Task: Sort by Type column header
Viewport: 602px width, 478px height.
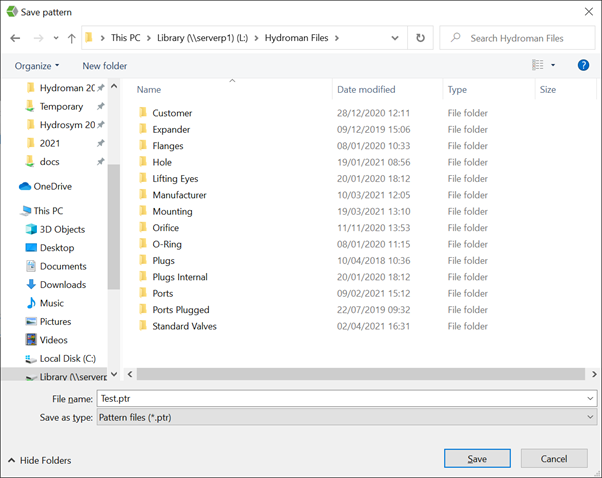Action: click(x=457, y=89)
